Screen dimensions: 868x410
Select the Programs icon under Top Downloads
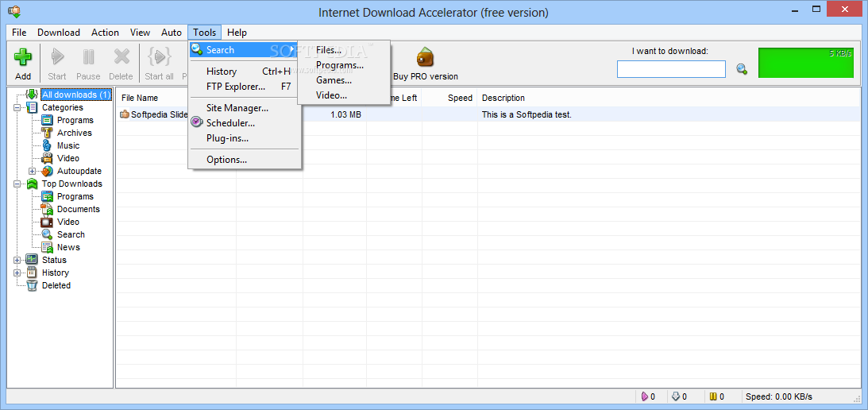point(47,197)
